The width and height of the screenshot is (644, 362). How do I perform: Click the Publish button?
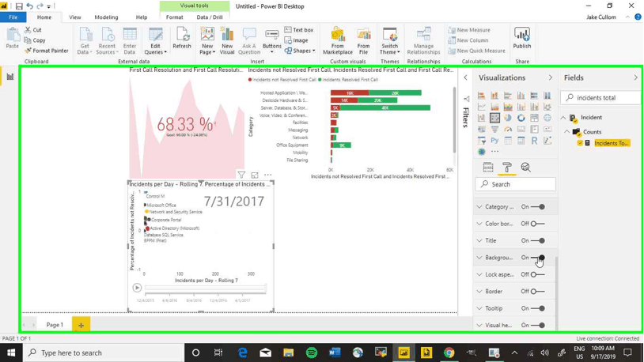(x=522, y=38)
